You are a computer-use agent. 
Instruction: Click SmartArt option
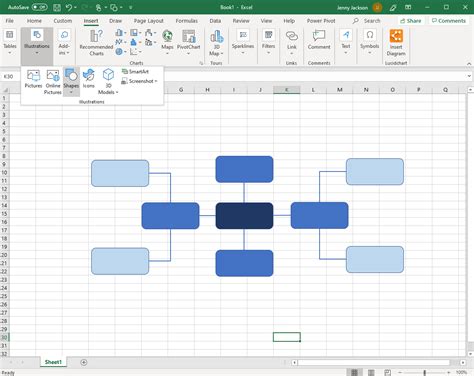pos(135,71)
